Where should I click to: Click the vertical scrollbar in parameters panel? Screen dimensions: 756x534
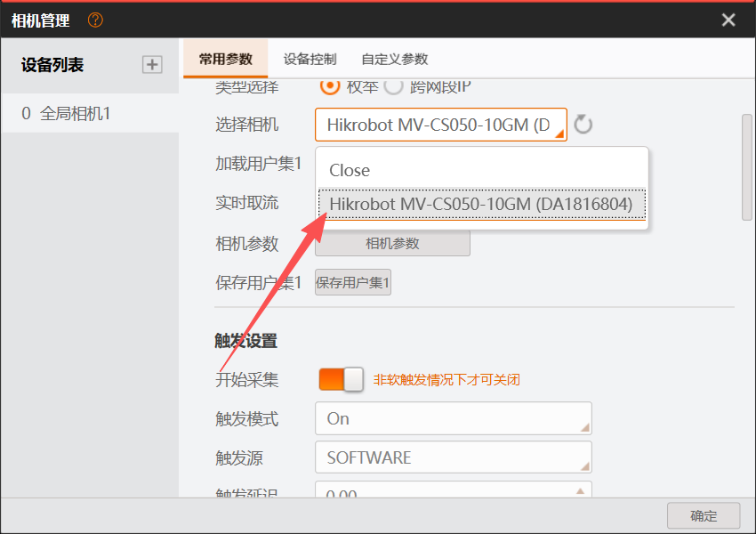[747, 166]
